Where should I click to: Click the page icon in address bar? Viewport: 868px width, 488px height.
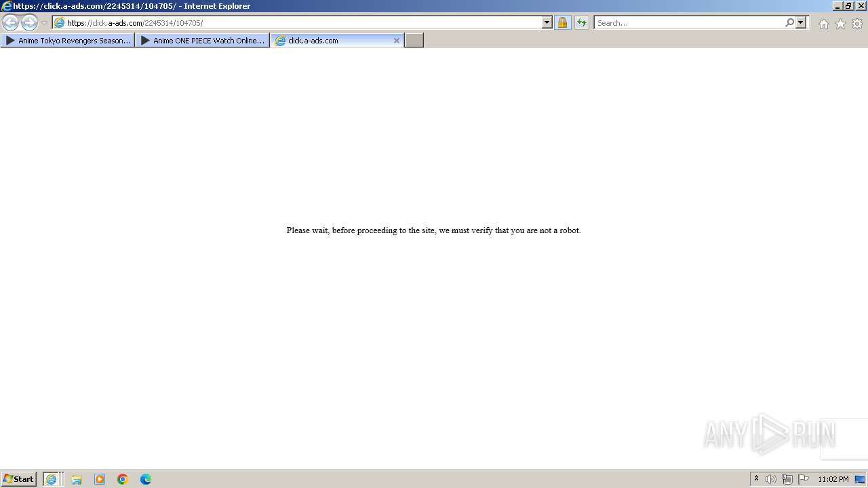tap(59, 23)
